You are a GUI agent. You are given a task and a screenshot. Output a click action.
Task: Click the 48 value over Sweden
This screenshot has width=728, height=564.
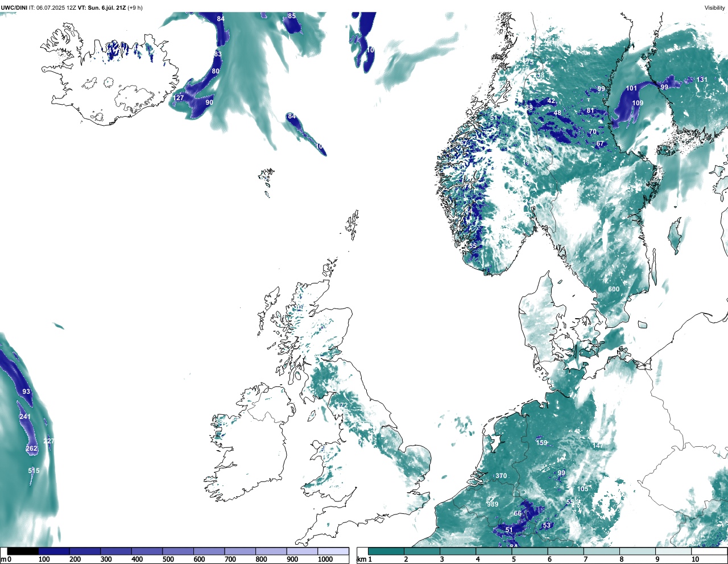[x=557, y=113]
